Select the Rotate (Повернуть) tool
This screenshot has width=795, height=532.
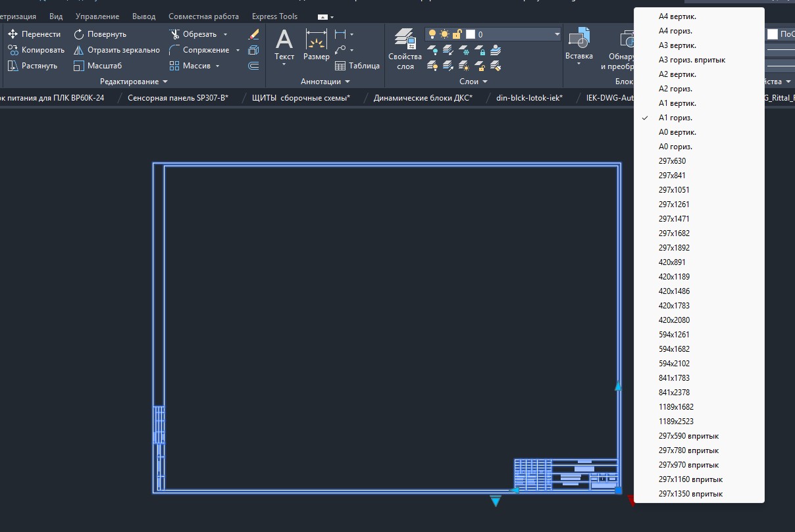(x=100, y=34)
